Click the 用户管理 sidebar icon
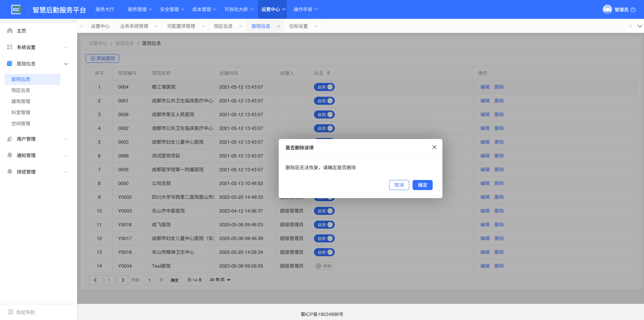644x320 pixels. pos(10,139)
